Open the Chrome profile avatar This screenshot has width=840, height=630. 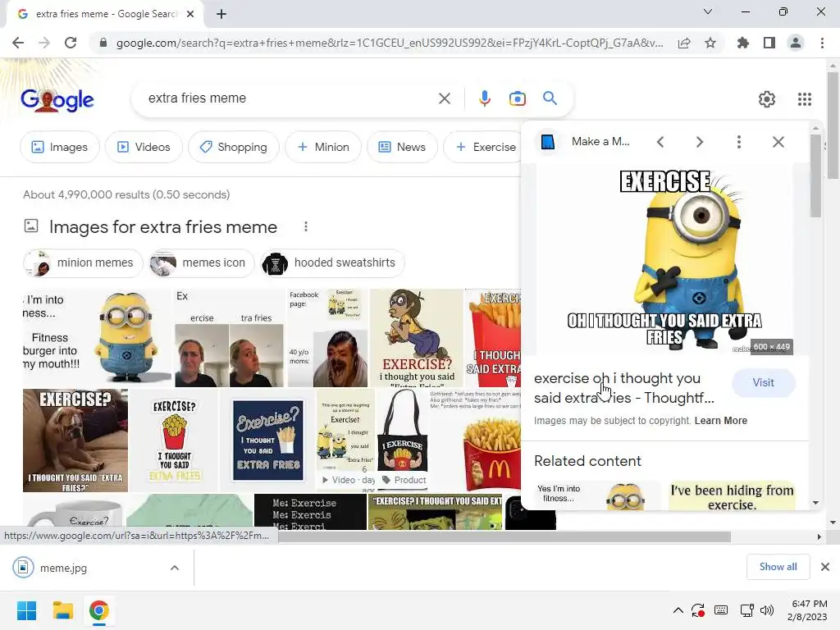pos(796,43)
